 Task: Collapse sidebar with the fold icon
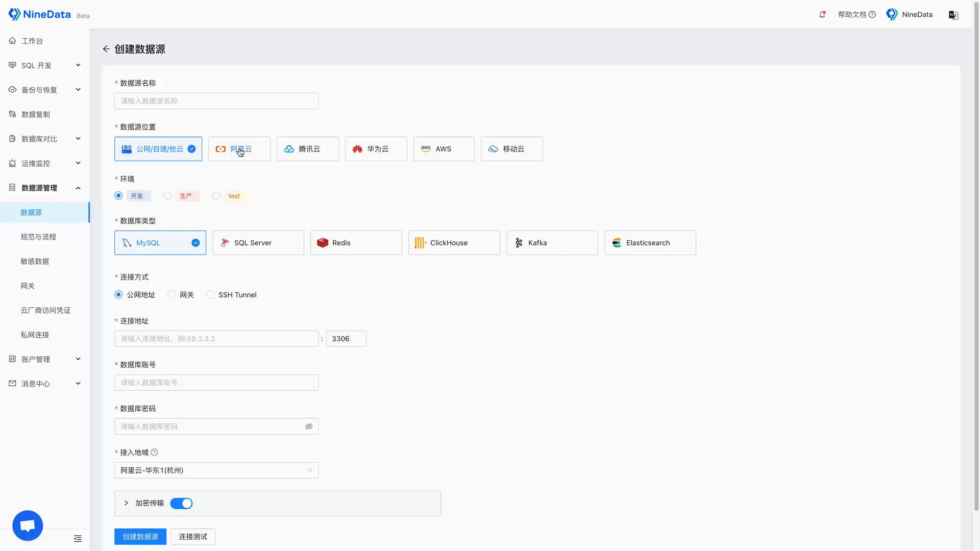[x=78, y=539]
